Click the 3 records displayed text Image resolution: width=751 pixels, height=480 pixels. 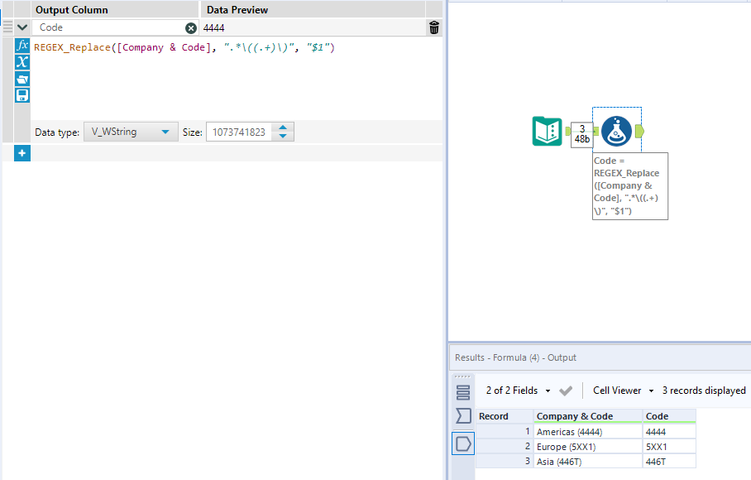tap(704, 390)
